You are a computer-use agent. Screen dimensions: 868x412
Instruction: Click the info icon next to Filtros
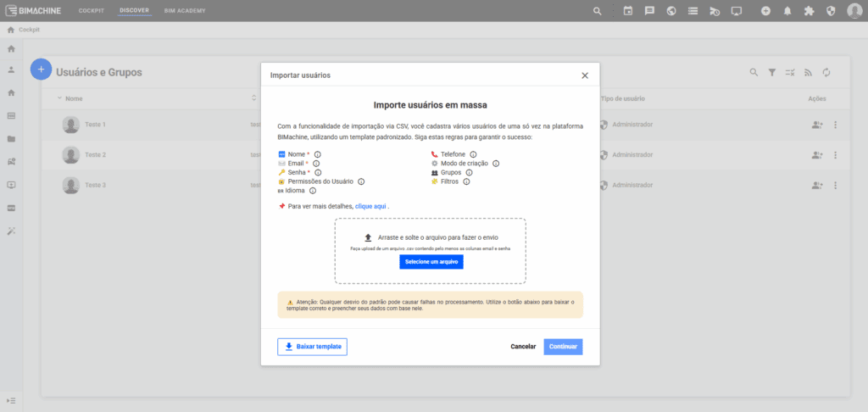(466, 181)
